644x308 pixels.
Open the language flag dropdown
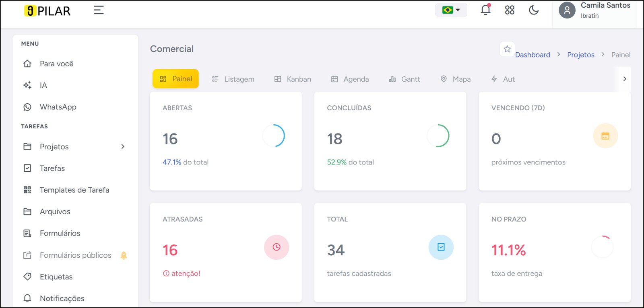pos(451,10)
